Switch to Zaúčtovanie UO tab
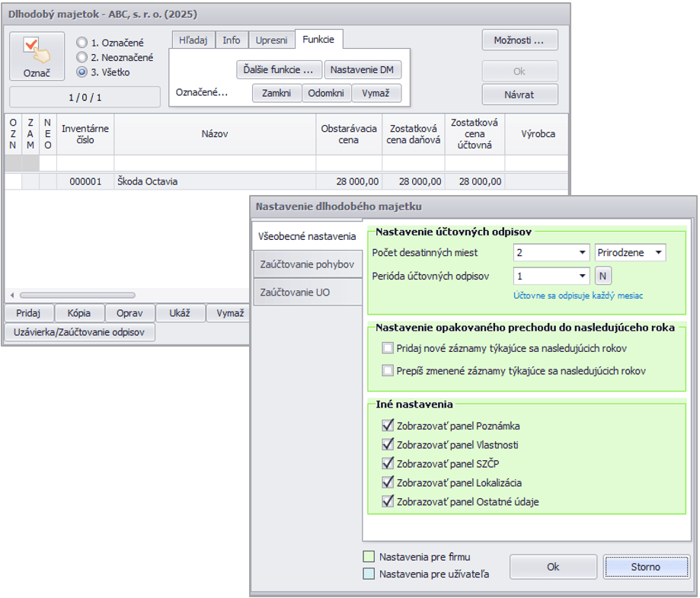 coord(307,292)
